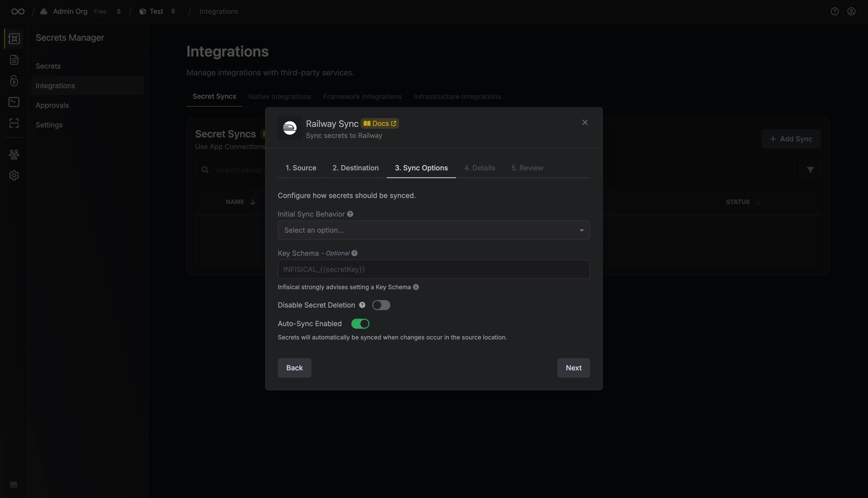Screen dimensions: 868x498
Task: Open Secrets in the sidebar menu
Action: (87, 66)
